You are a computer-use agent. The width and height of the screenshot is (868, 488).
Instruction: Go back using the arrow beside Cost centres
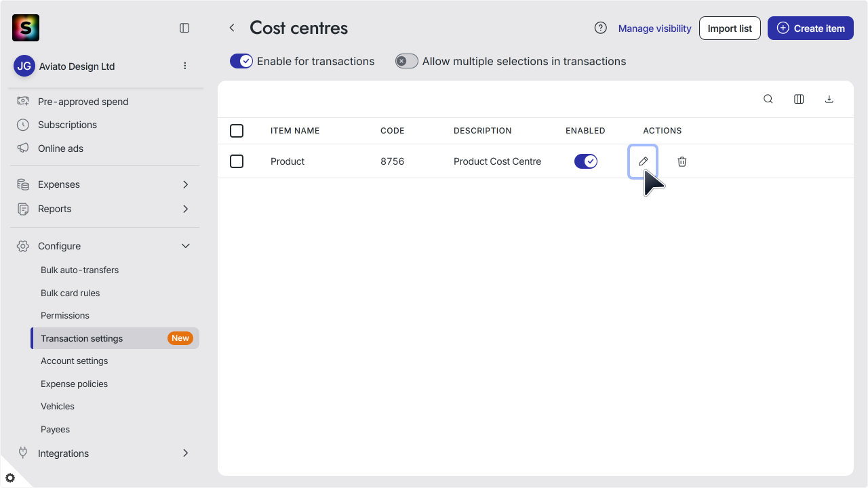[232, 28]
